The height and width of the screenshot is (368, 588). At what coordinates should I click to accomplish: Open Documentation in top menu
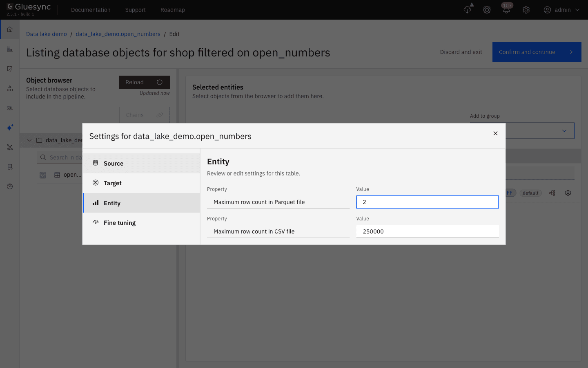coord(91,10)
